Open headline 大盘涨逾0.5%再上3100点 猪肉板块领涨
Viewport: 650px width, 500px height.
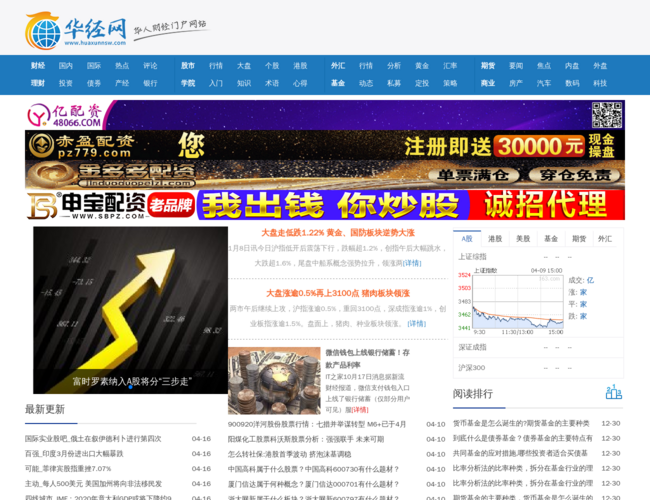pos(338,293)
